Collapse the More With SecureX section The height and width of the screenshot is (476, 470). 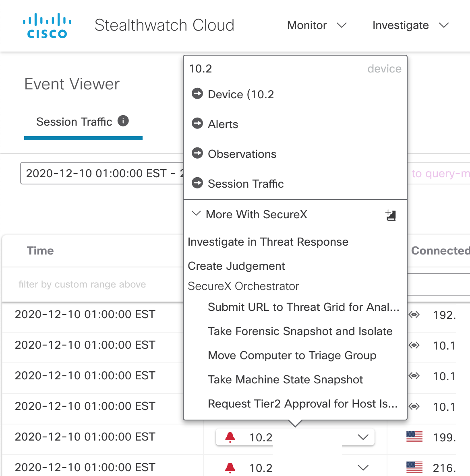point(196,214)
